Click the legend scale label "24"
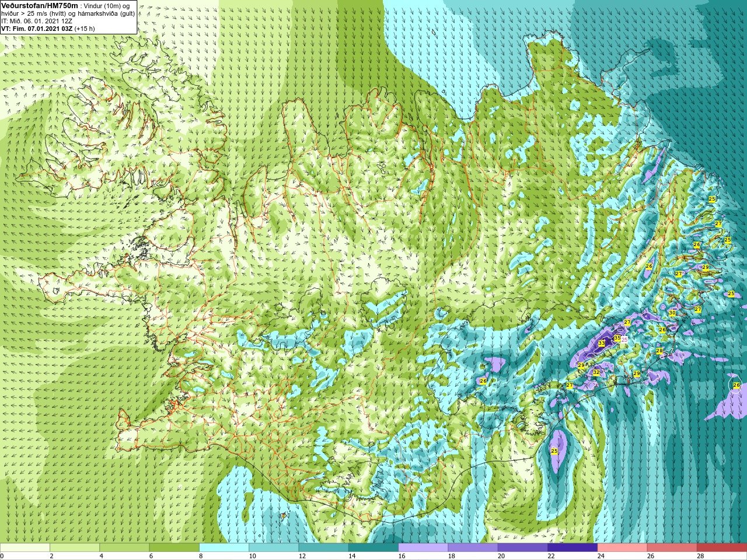This screenshot has height=560, width=747. tap(601, 556)
